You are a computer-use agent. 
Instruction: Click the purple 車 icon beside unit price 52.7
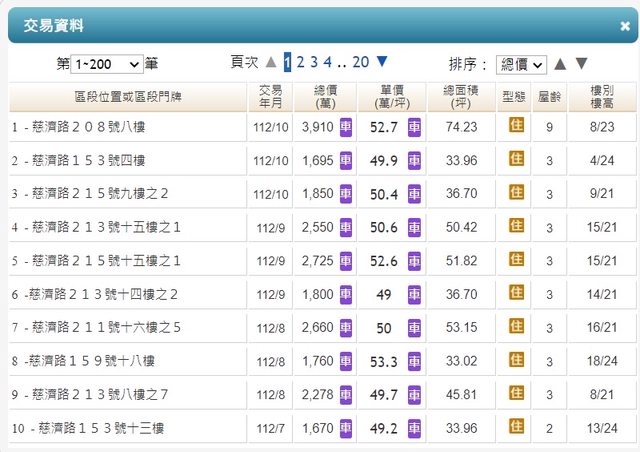coord(413,127)
